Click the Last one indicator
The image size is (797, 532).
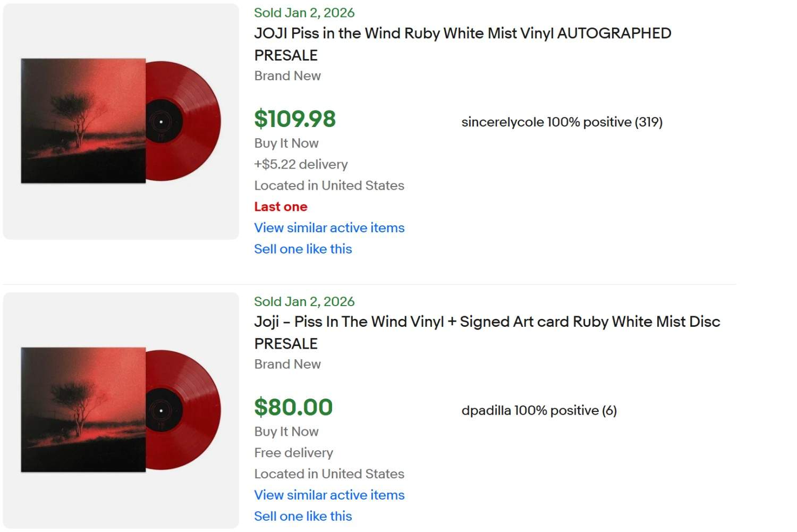click(281, 206)
